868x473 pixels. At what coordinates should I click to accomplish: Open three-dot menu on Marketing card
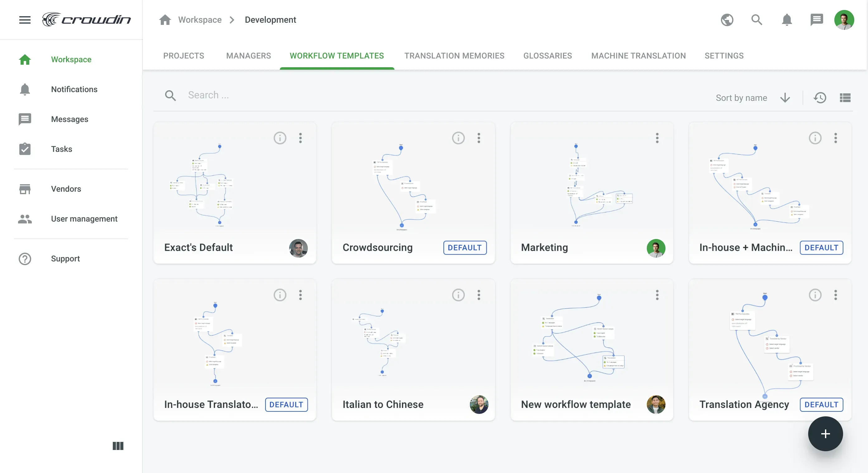(657, 138)
